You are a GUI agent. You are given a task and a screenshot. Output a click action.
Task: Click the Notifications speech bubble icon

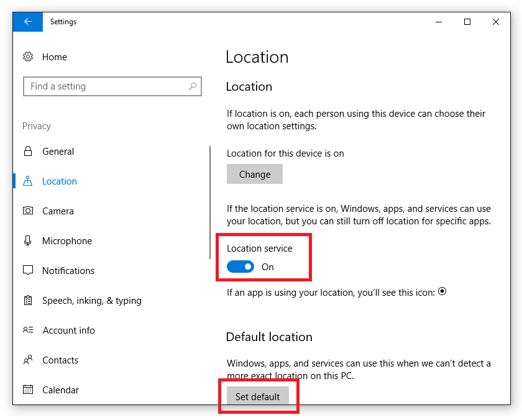pos(28,270)
